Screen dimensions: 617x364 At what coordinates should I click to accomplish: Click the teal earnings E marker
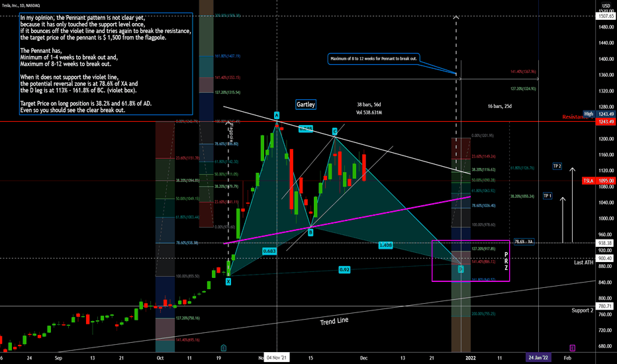coord(224,348)
